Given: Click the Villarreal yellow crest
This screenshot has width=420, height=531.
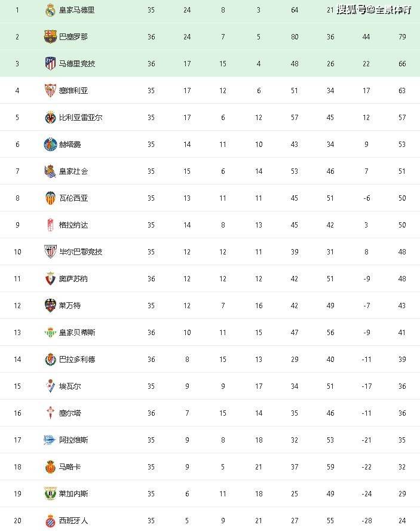Looking at the screenshot, I should point(50,118).
